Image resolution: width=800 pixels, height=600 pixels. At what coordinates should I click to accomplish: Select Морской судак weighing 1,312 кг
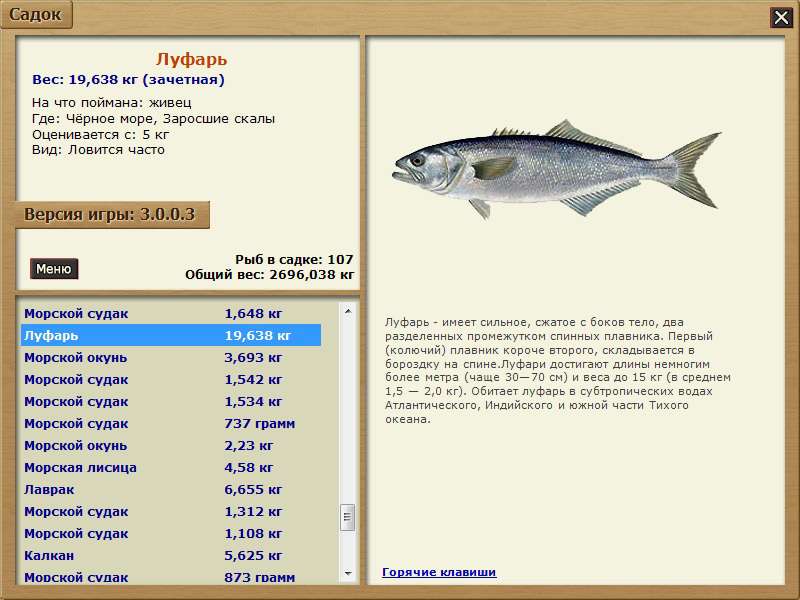[170, 512]
